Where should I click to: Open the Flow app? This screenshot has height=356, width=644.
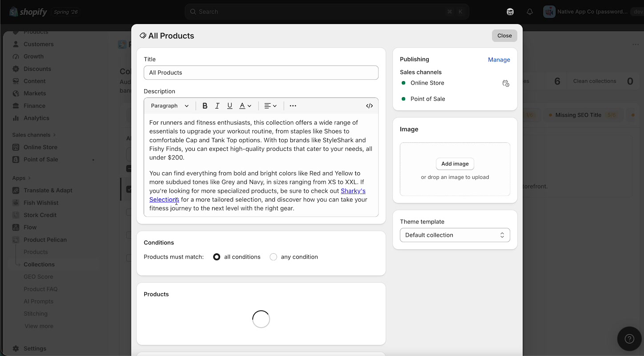point(30,227)
